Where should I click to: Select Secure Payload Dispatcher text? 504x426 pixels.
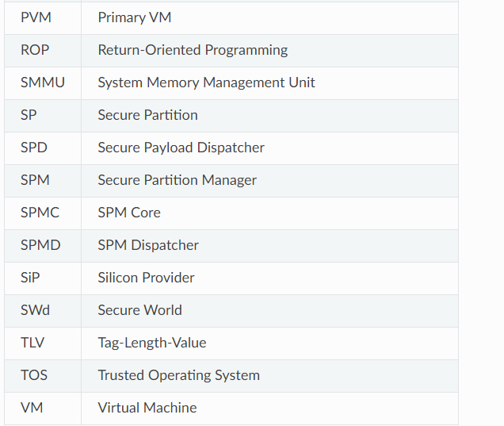coord(181,148)
